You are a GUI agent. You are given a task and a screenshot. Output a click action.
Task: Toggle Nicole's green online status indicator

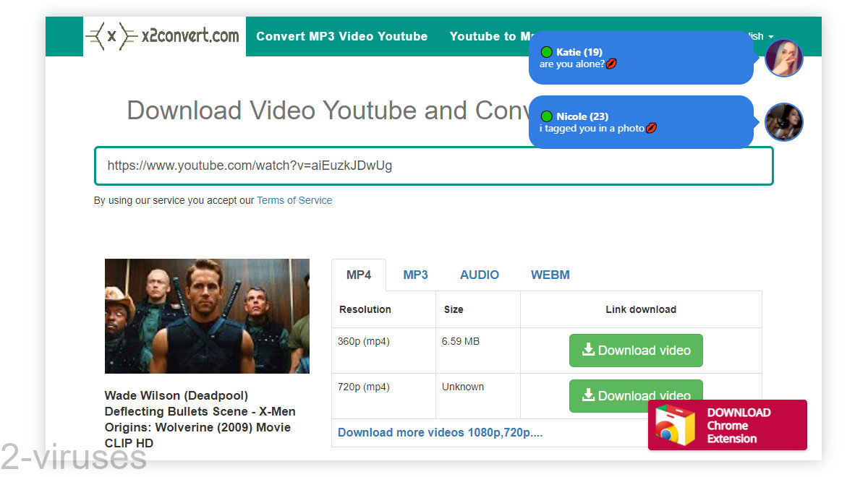545,116
